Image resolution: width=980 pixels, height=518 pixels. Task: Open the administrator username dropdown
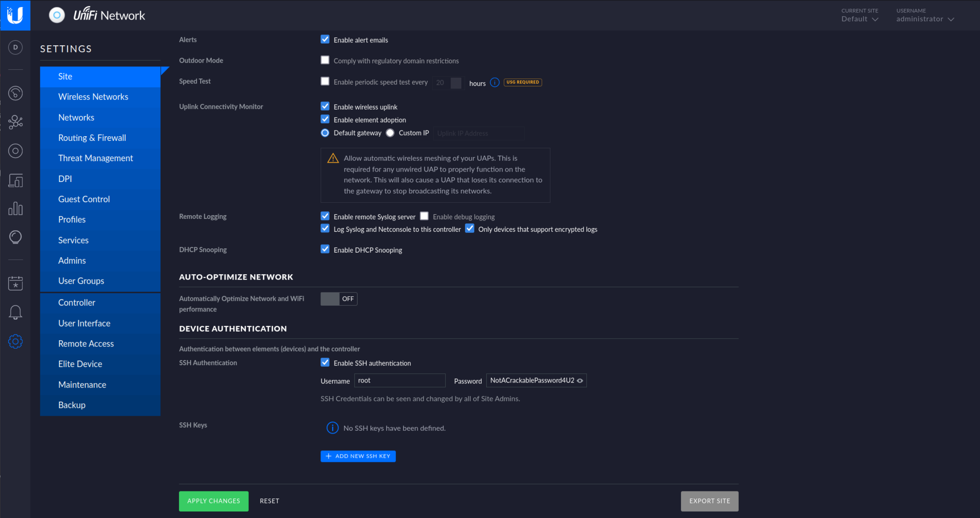[x=925, y=19]
